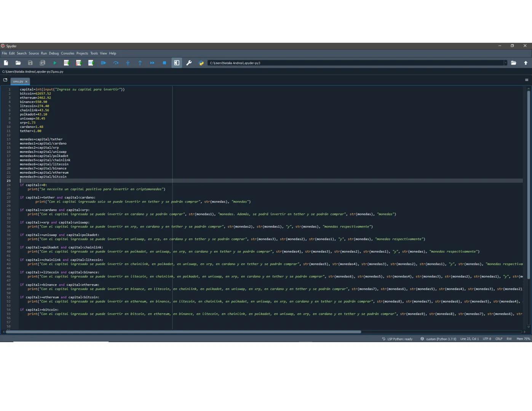
Task: Open a file from disk
Action: pyautogui.click(x=18, y=63)
